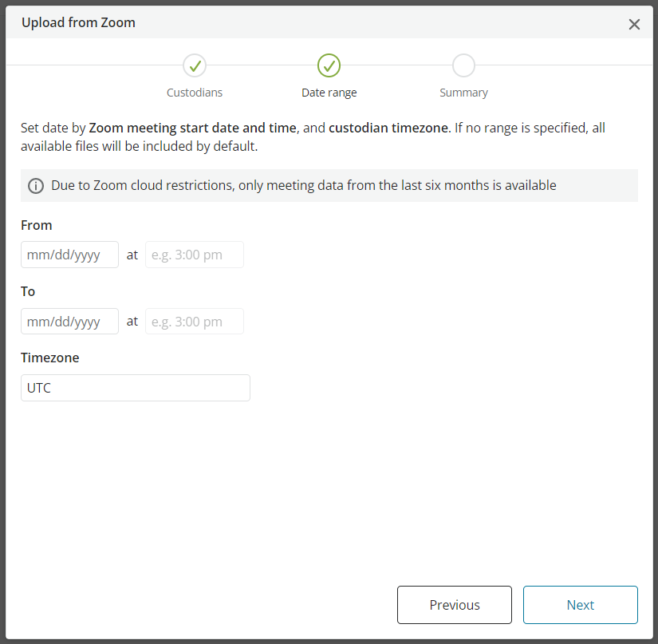
Task: Click the Upload from Zoom dialog title
Action: pos(78,22)
